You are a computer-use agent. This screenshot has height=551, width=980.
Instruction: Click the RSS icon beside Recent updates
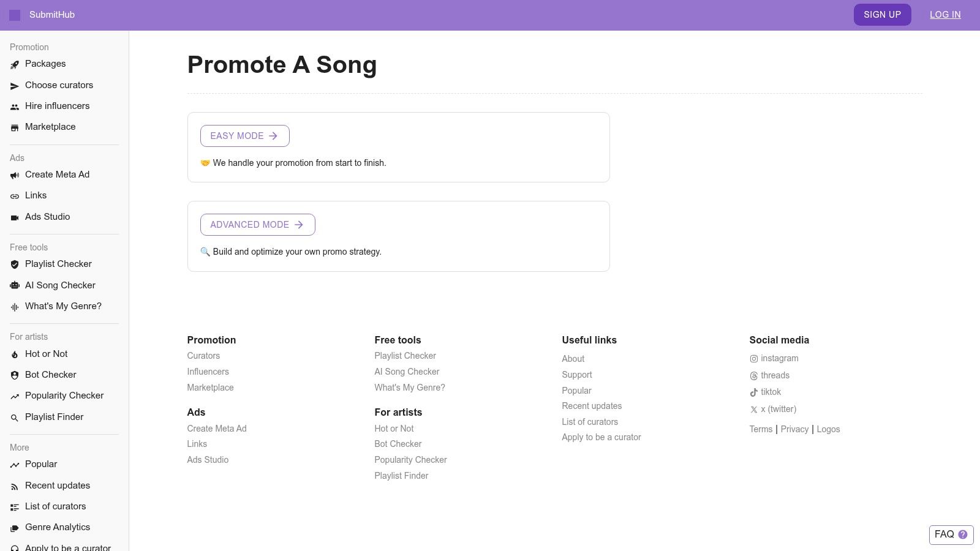[15, 486]
